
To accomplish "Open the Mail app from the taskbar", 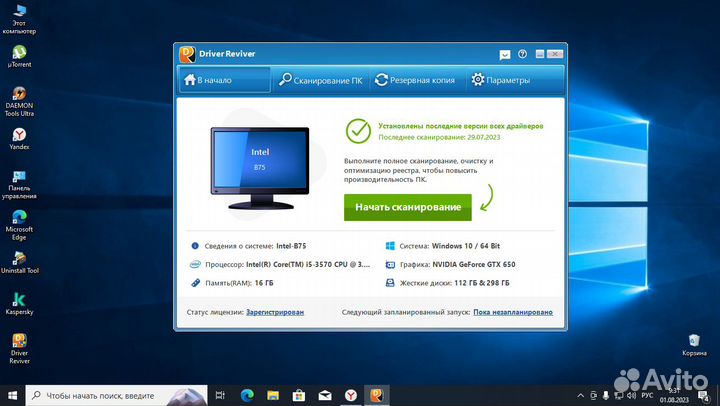I will pyautogui.click(x=325, y=395).
